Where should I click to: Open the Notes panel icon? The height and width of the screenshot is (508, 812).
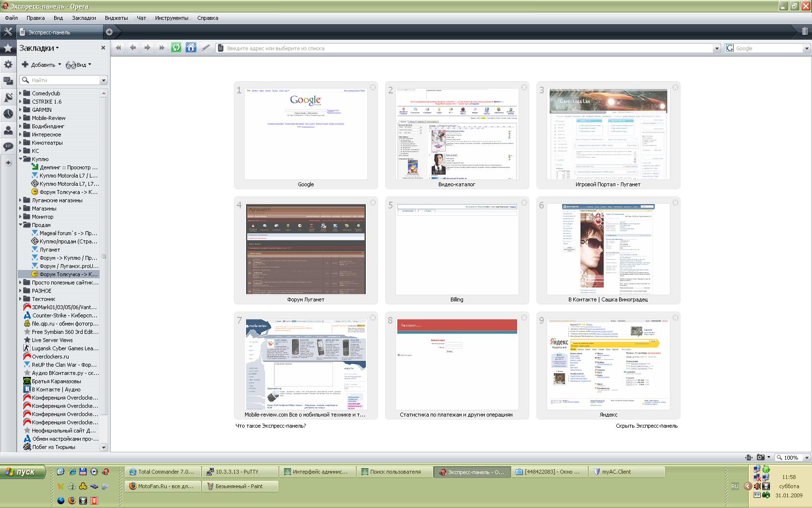pos(8,81)
